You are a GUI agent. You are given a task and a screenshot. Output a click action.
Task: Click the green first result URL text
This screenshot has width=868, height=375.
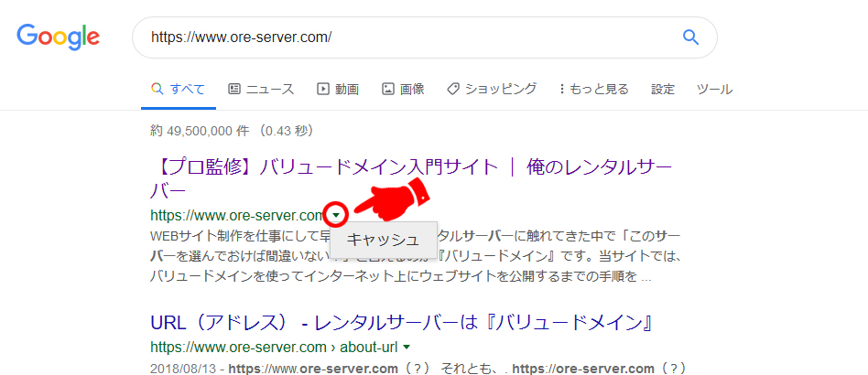237,216
